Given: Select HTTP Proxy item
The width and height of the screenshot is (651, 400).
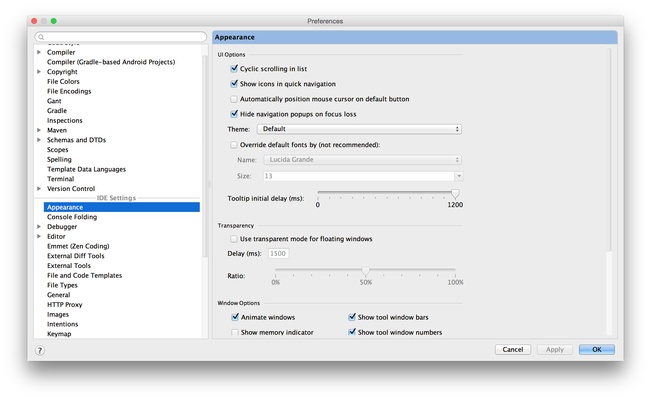Looking at the screenshot, I should (x=65, y=304).
